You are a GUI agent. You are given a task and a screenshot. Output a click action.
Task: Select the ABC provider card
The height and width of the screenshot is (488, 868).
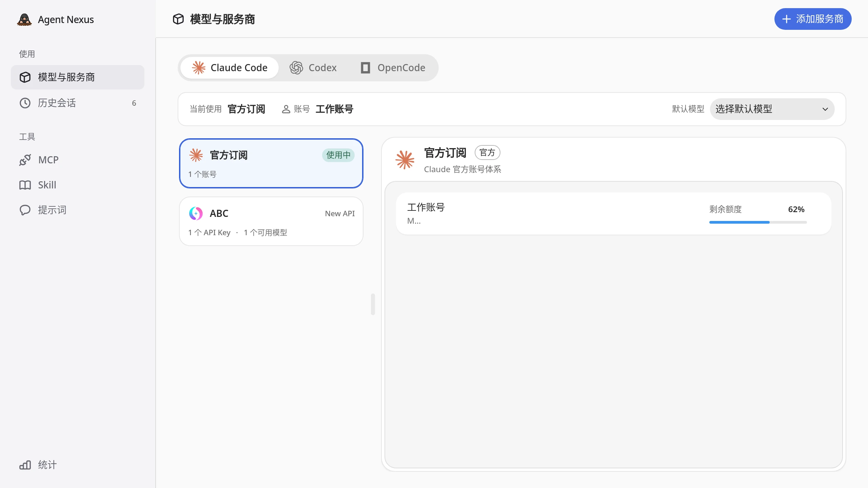coord(271,221)
